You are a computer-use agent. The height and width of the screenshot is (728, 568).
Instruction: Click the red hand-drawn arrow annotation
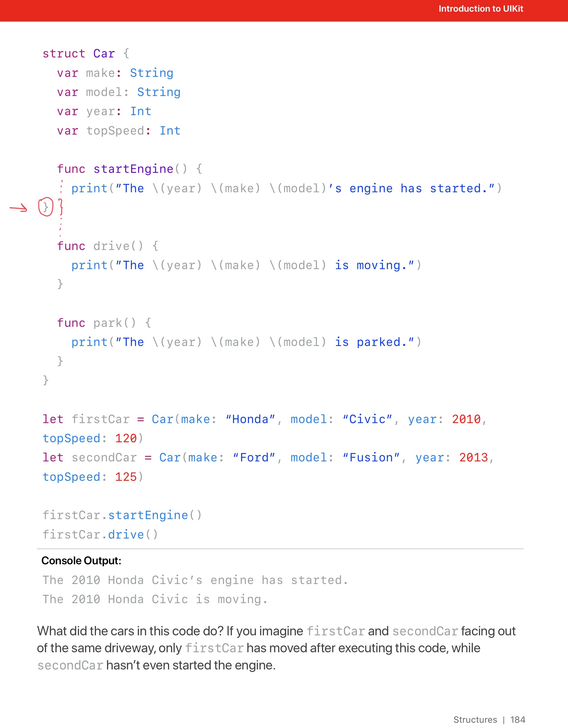point(18,208)
